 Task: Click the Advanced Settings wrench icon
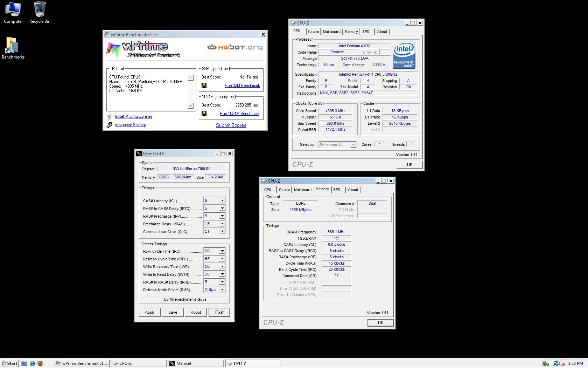[109, 125]
